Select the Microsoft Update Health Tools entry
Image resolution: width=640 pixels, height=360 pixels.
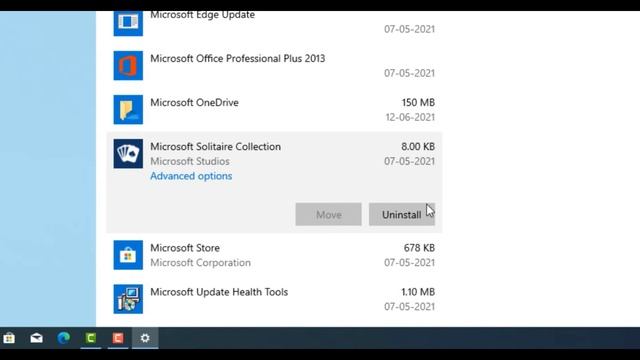point(274,299)
